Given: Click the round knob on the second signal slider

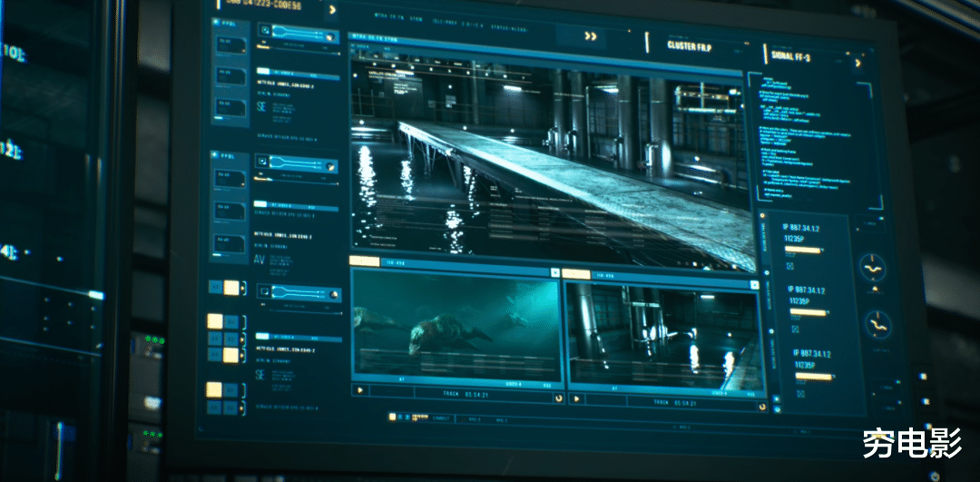Looking at the screenshot, I should pos(330,167).
